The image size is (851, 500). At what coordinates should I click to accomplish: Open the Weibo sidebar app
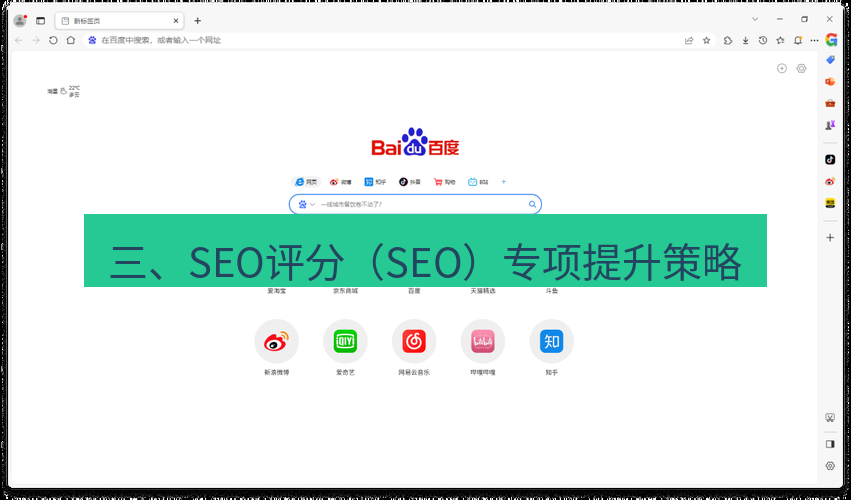pos(830,181)
